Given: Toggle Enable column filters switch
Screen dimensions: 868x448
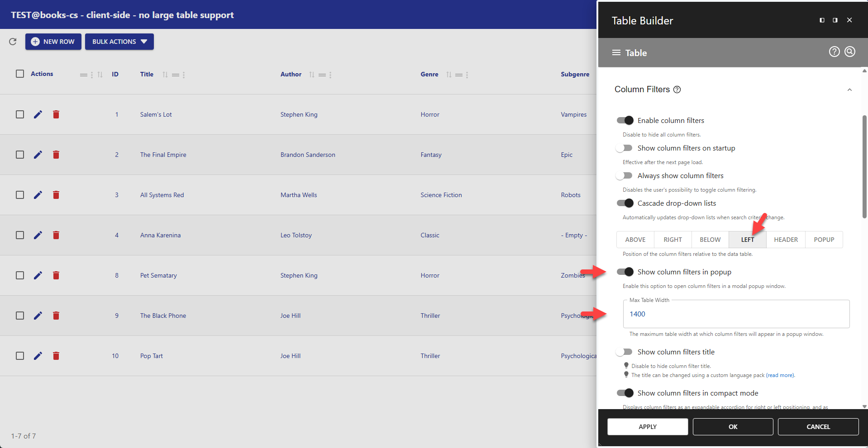Looking at the screenshot, I should point(625,120).
